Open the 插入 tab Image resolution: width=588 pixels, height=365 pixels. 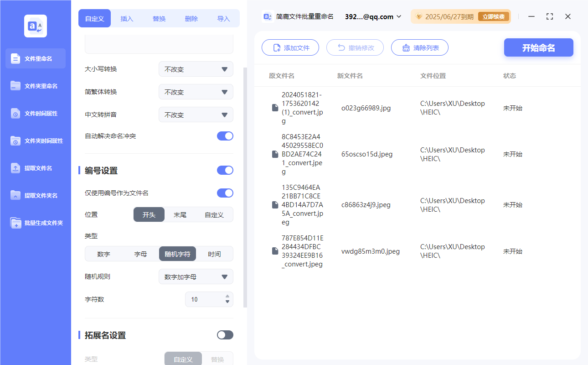coord(127,18)
